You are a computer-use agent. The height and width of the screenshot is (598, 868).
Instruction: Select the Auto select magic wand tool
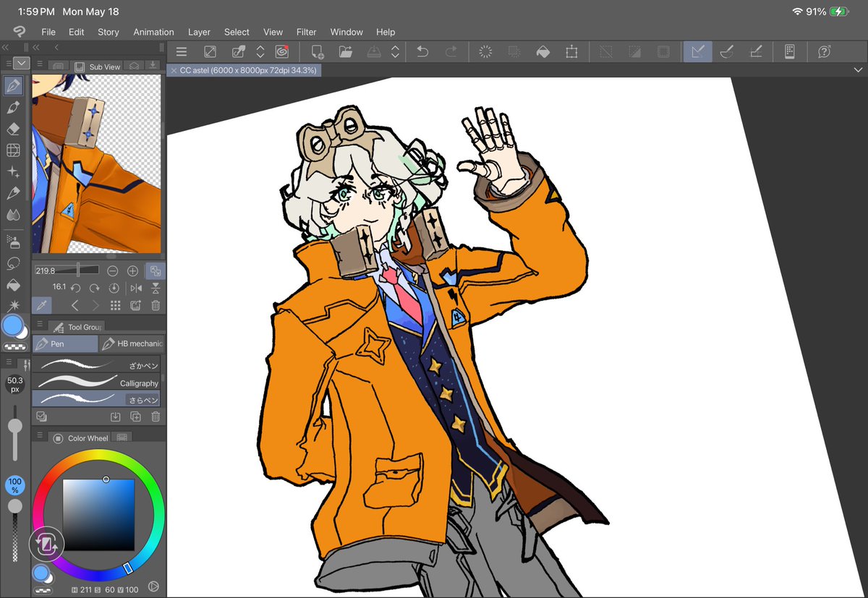(x=13, y=305)
